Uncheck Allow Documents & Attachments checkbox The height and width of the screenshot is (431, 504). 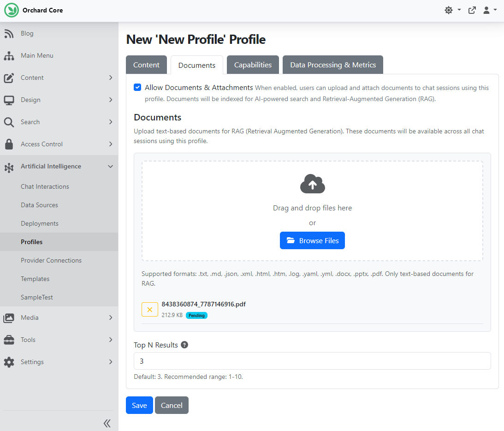137,87
